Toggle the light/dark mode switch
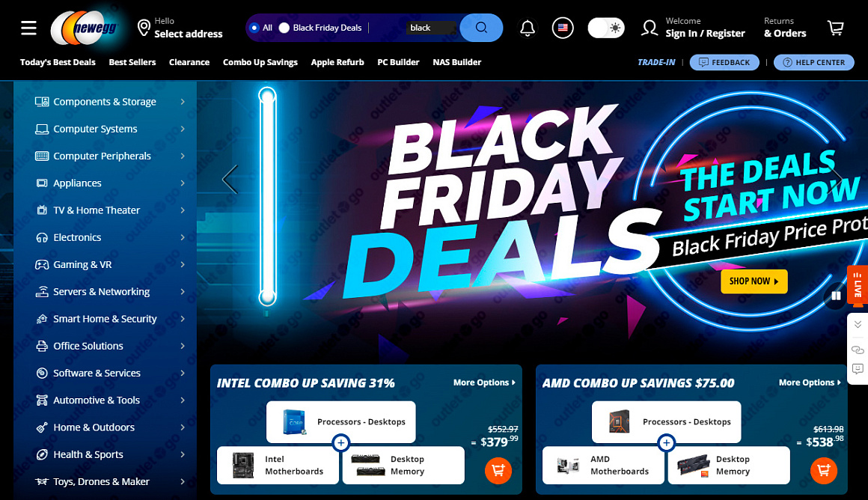This screenshot has height=500, width=868. [606, 28]
